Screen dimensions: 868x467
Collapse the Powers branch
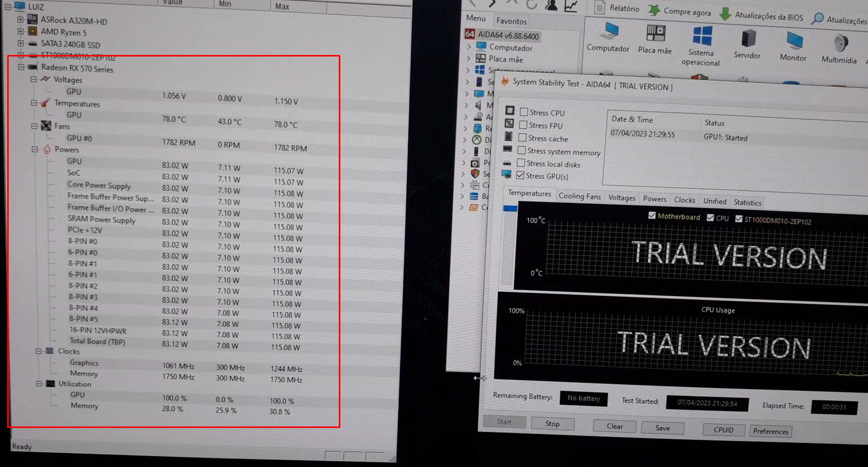click(35, 150)
